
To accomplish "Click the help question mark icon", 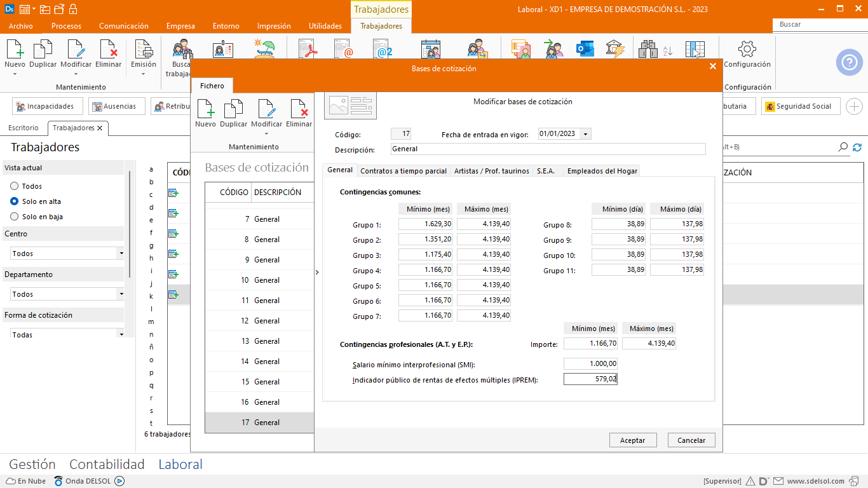I will [849, 62].
